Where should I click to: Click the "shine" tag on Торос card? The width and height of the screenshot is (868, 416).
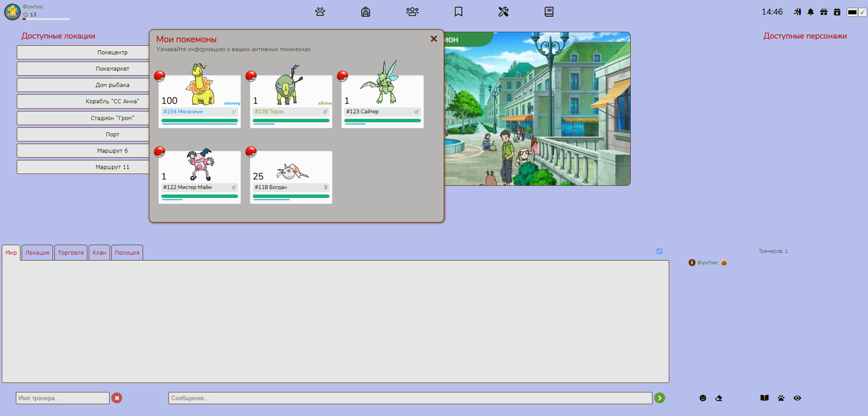[x=325, y=103]
